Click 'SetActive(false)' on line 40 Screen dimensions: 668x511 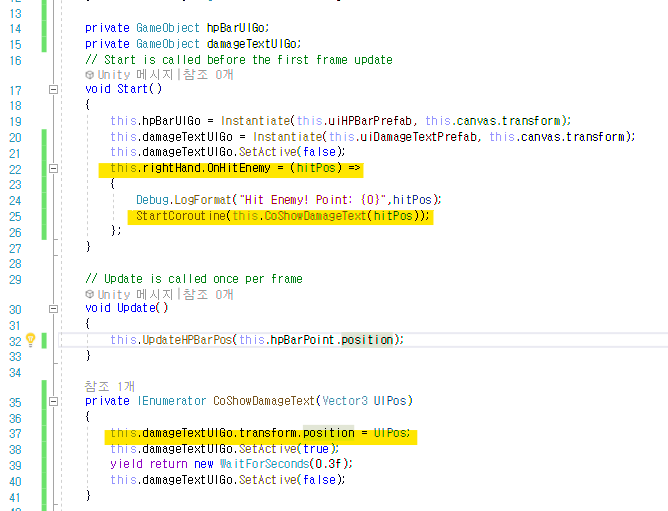pos(291,479)
